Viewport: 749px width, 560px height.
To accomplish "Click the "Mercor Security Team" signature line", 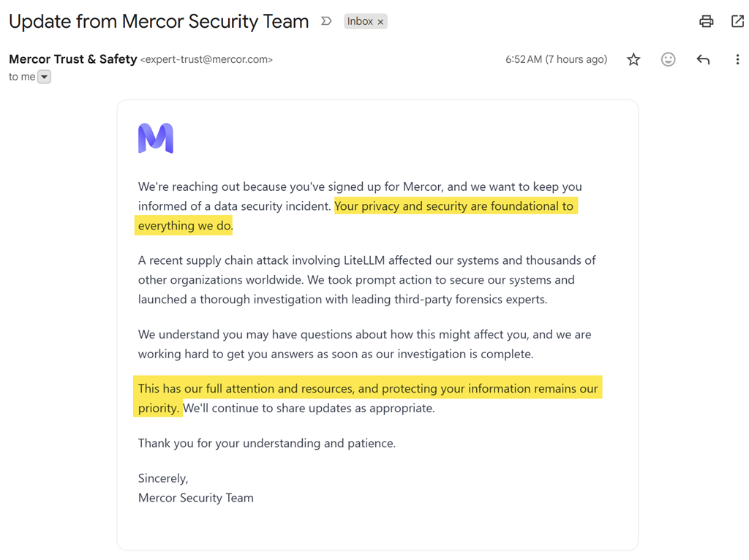I will coord(196,498).
